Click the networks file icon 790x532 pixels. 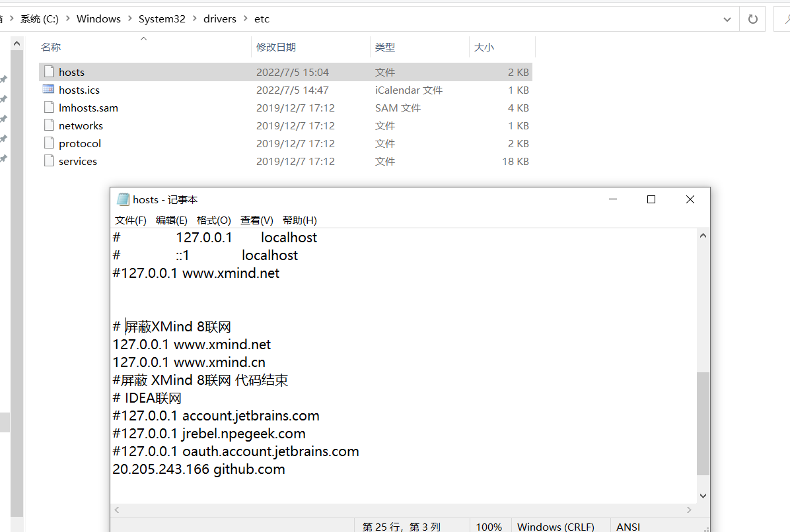coord(49,125)
